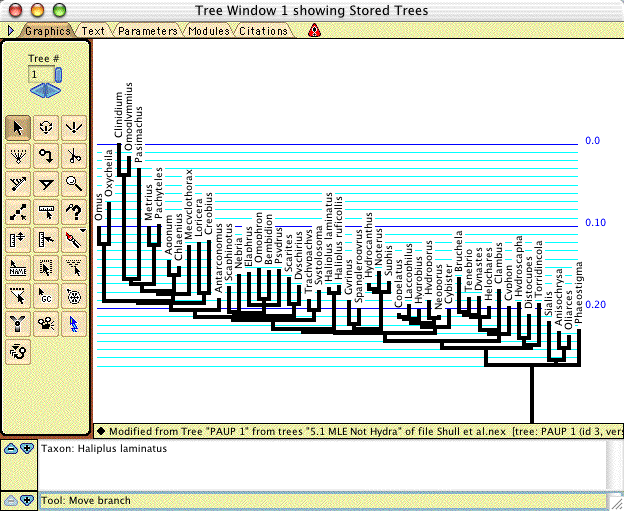Screen dimensions: 624x511
Task: Click the movie camera tool icon
Action: coord(46,324)
